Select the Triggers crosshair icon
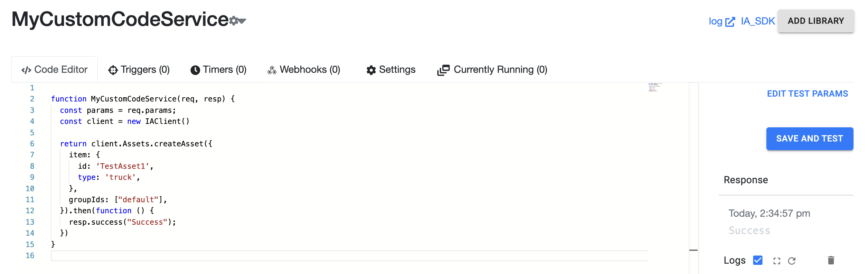This screenshot has height=274, width=868. (x=113, y=69)
